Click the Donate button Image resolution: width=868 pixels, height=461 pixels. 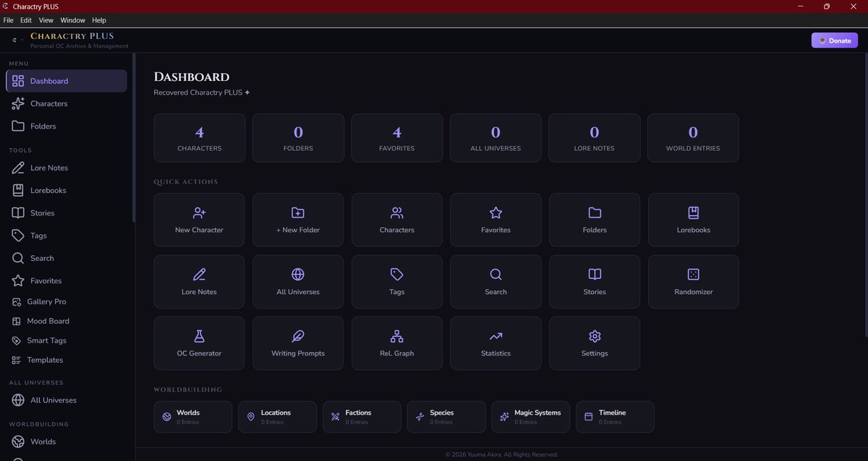[835, 40]
